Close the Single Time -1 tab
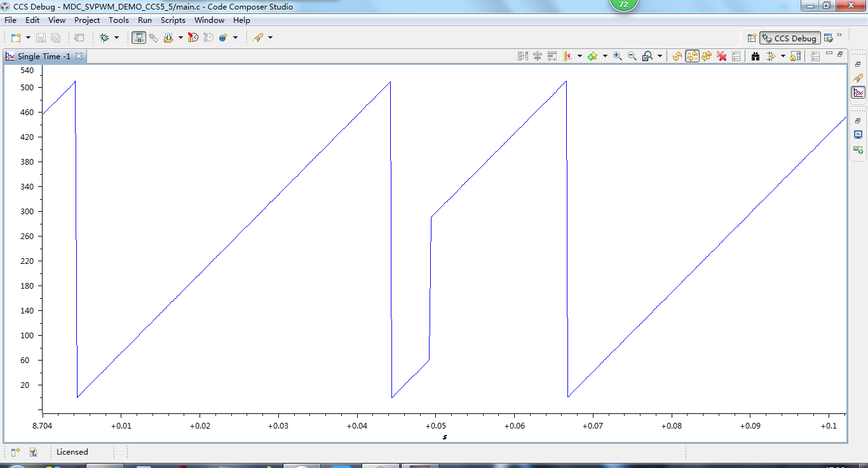Screen dimensions: 868x468 [79, 56]
